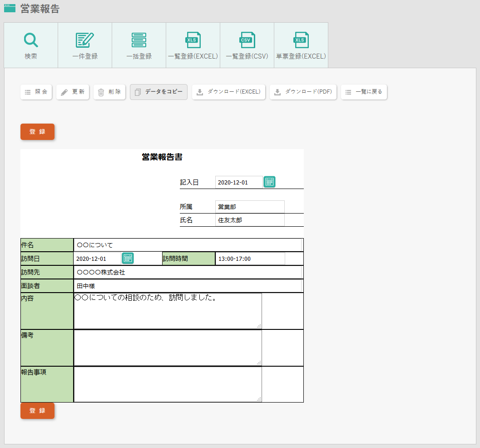Open the 一覧登録(CSV) tab
The width and height of the screenshot is (480, 448).
(247, 45)
